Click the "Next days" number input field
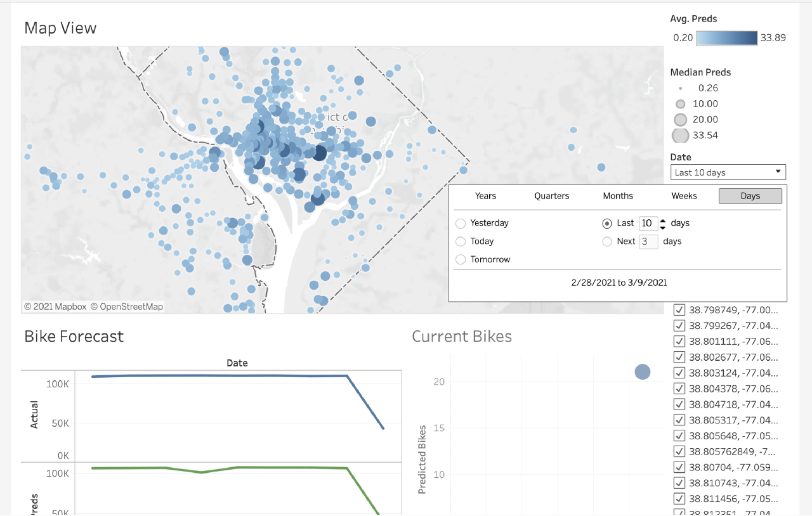 [x=648, y=242]
